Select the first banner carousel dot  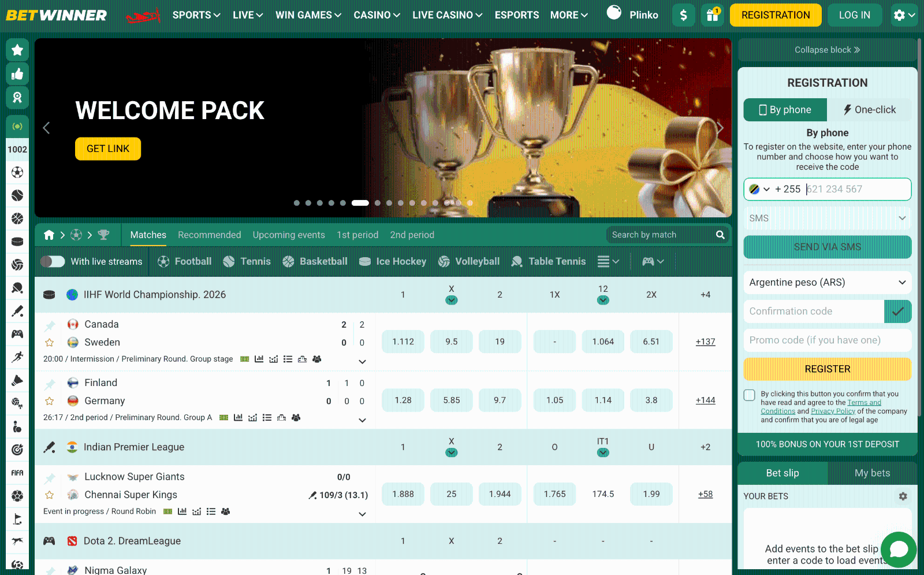[297, 203]
